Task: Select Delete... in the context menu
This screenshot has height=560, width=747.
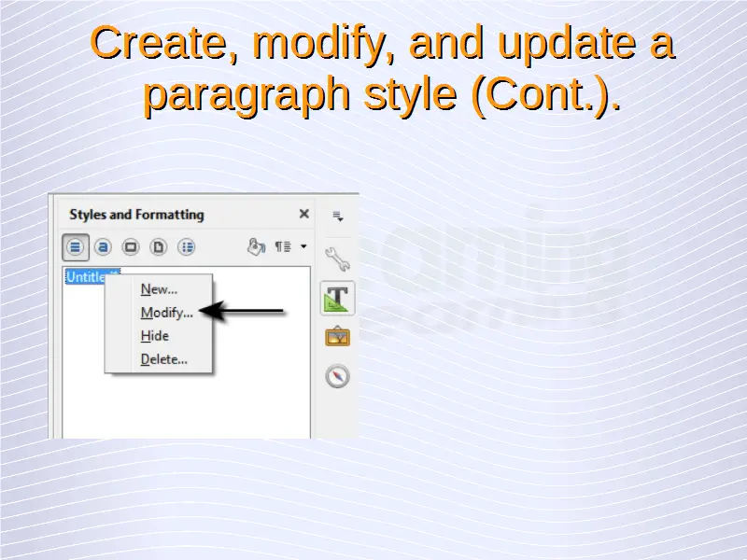Action: tap(163, 359)
